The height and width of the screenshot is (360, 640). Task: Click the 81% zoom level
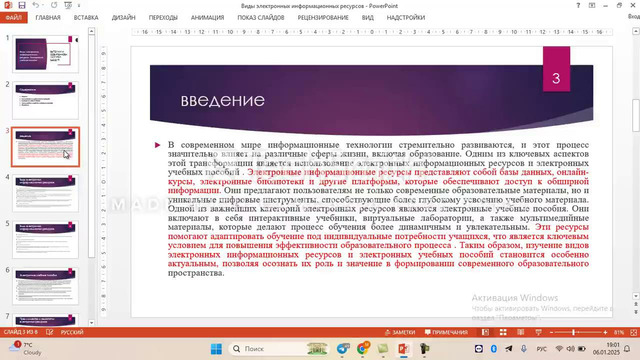tap(619, 333)
